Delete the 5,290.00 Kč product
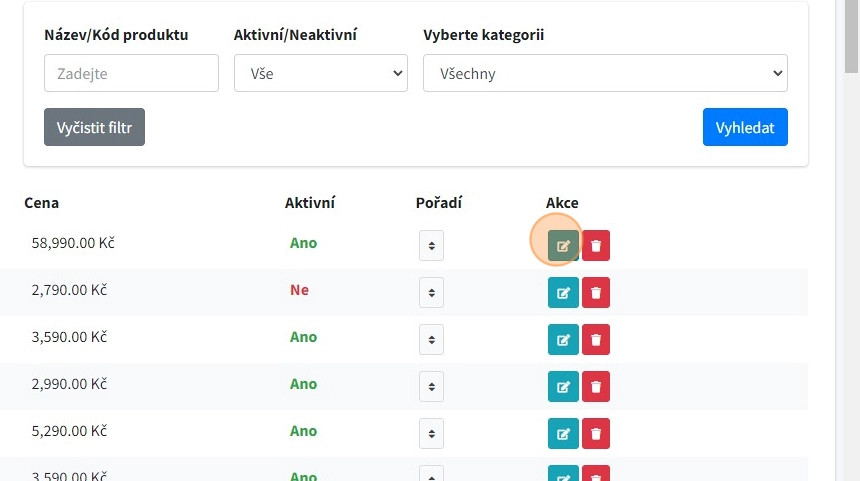Screen dimensions: 860x481 (x=596, y=433)
